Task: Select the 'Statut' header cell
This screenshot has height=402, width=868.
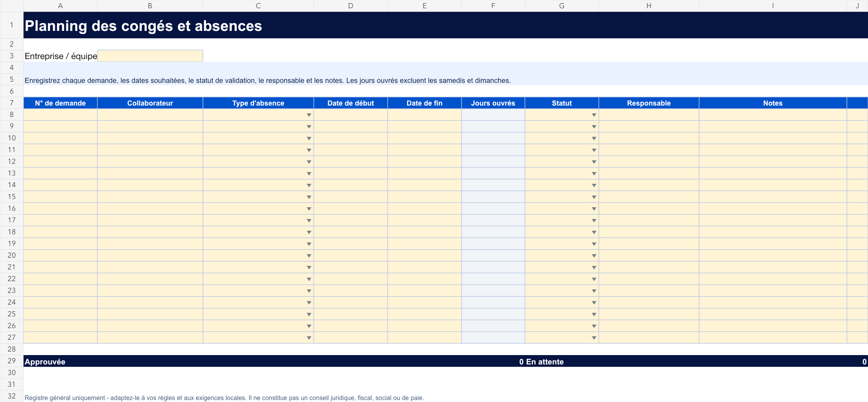Action: [x=562, y=103]
